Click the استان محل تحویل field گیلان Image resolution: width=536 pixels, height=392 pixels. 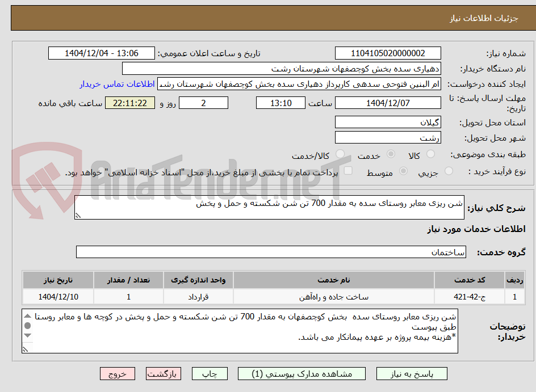click(x=388, y=122)
